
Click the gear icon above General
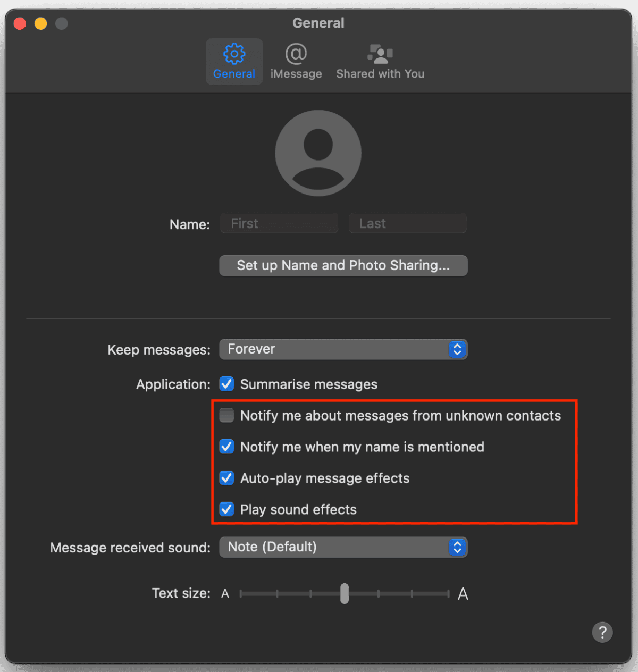pos(234,54)
